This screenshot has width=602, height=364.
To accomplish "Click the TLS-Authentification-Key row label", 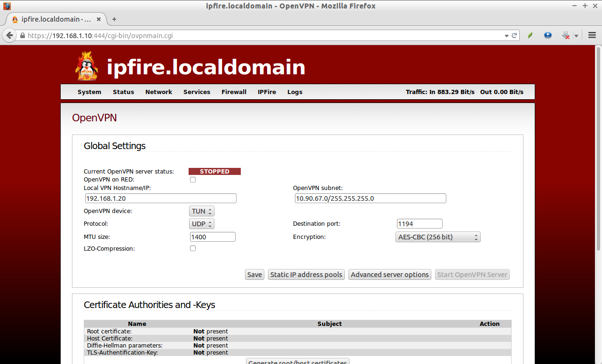I will point(122,353).
